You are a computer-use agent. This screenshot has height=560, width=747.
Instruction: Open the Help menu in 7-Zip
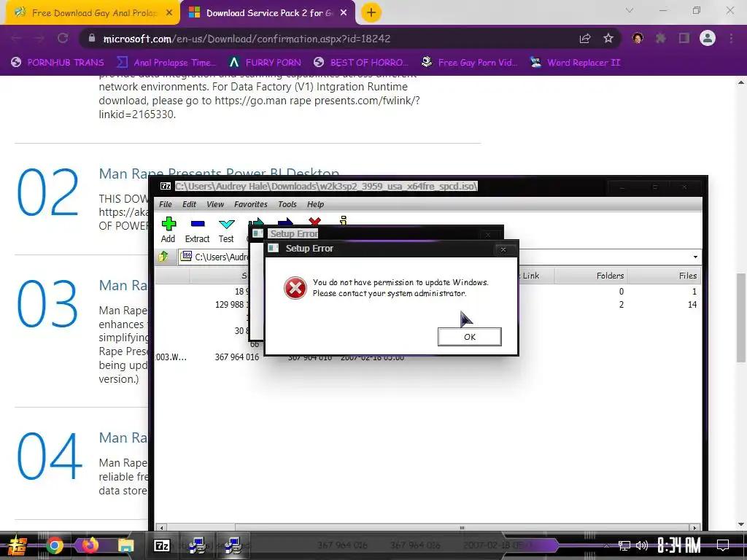[x=315, y=204]
